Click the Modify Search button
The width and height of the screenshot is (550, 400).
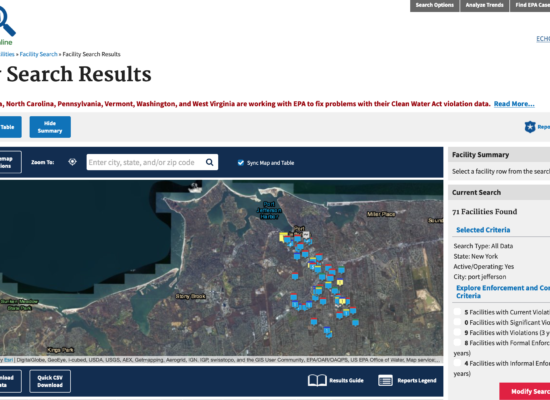525,391
